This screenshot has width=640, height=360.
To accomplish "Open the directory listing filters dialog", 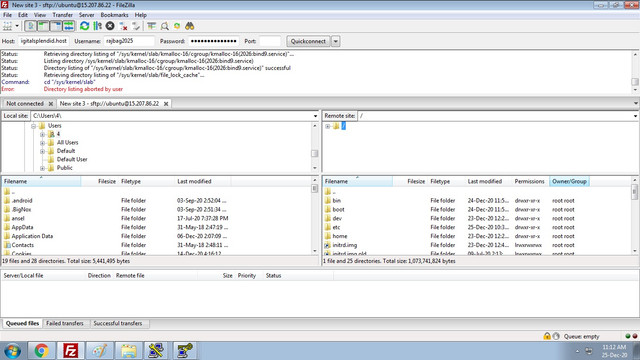I will [151, 26].
